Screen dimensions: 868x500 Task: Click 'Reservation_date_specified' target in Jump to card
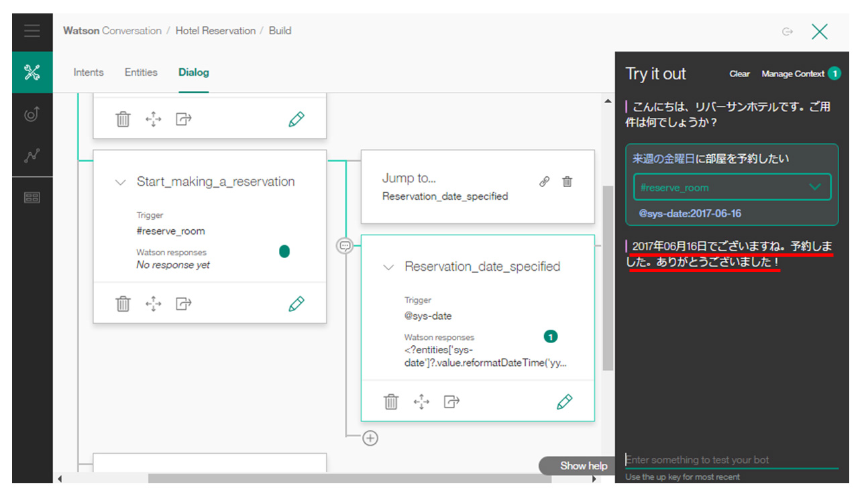pos(445,196)
